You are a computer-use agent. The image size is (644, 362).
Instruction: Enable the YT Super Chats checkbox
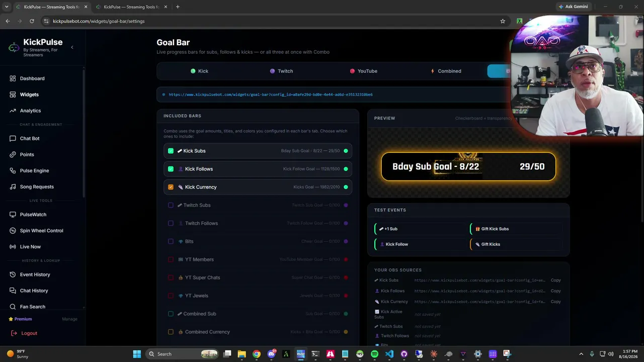pyautogui.click(x=171, y=278)
